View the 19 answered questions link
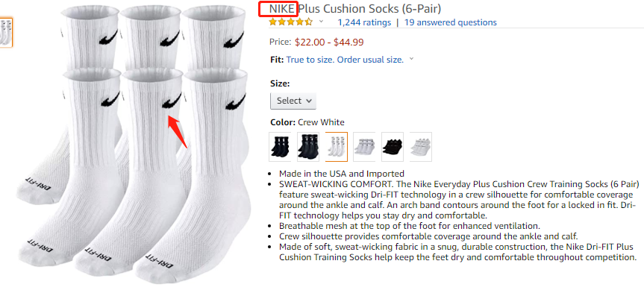The image size is (644, 293). pos(451,22)
